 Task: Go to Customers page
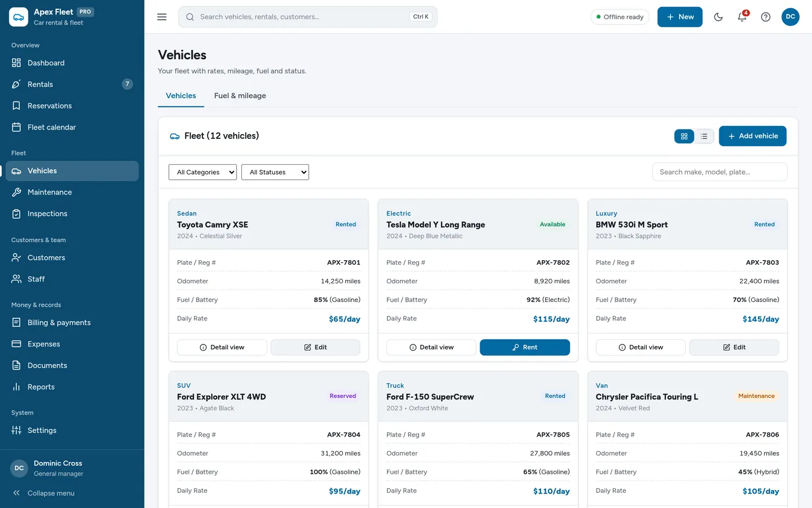pos(72,258)
